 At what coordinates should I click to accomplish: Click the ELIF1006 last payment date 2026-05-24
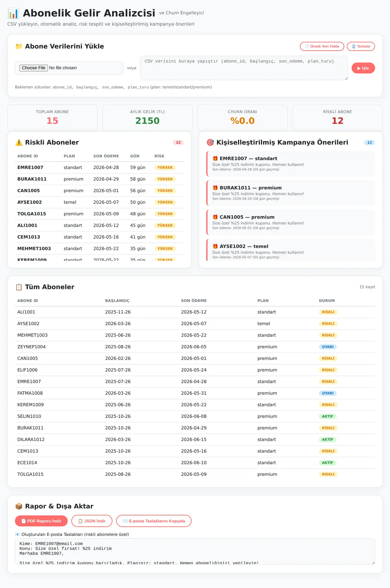(x=194, y=370)
